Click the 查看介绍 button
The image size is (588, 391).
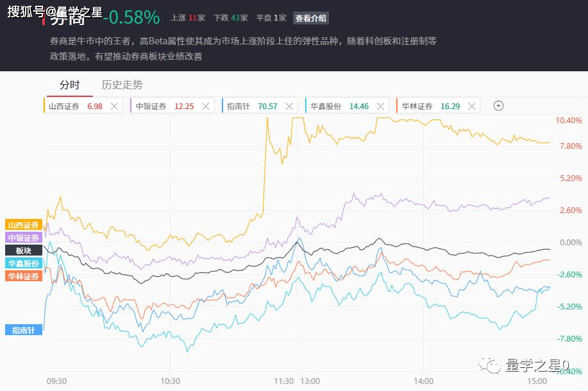tap(310, 18)
